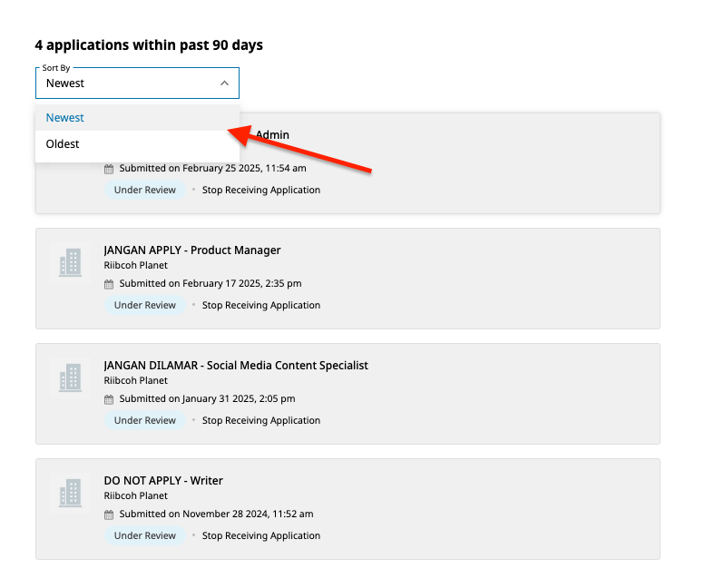The height and width of the screenshot is (588, 715).
Task: Click company building icon for Product Manager job
Action: (x=70, y=263)
